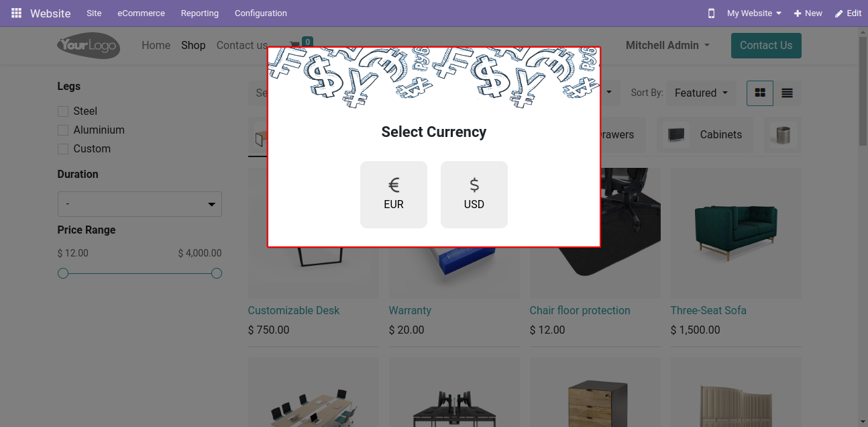Viewport: 868px width, 427px height.
Task: Enable the Custom legs checkbox
Action: (63, 149)
